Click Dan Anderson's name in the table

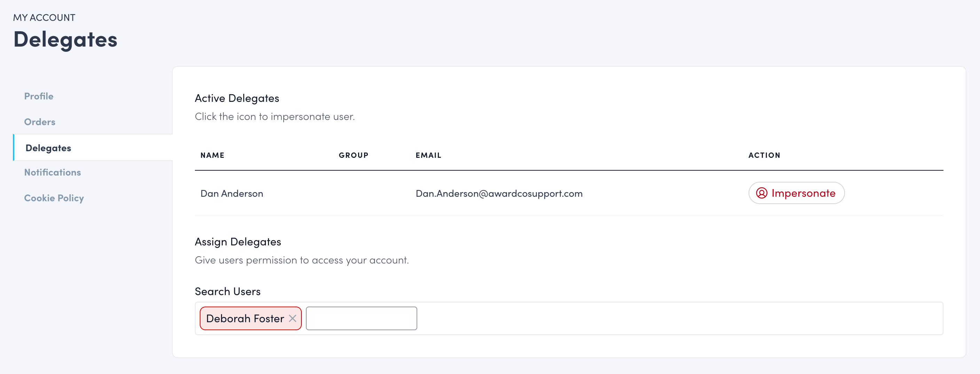(x=232, y=193)
